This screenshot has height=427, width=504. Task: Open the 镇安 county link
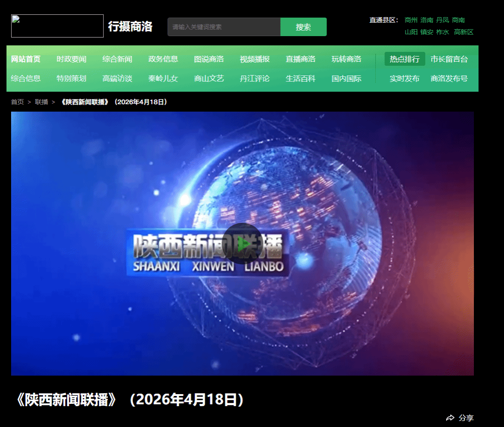tap(427, 32)
